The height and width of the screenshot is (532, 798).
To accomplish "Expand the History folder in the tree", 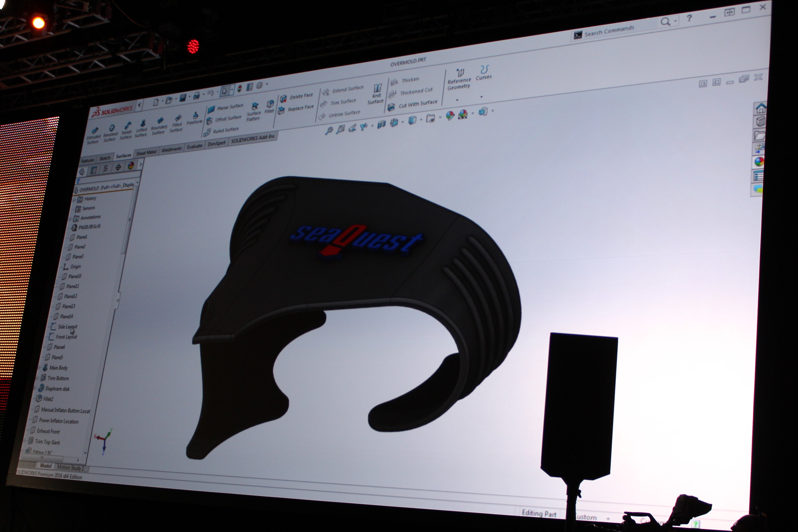I will (74, 200).
